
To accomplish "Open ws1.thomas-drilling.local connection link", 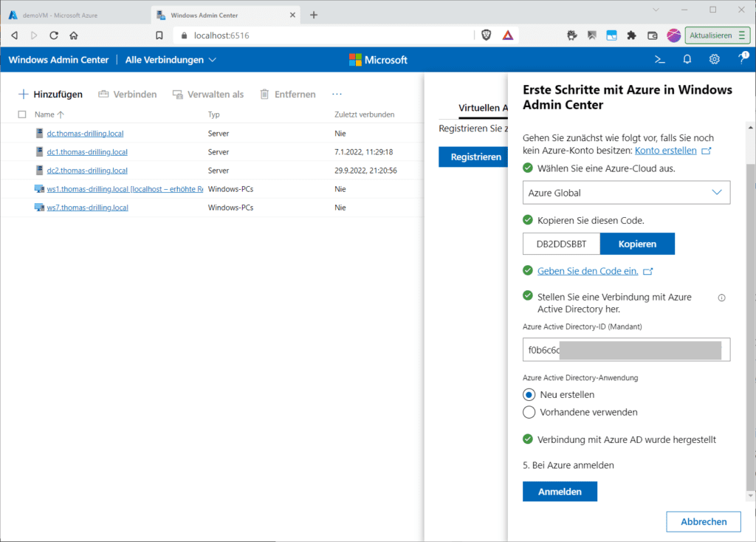I will 125,189.
